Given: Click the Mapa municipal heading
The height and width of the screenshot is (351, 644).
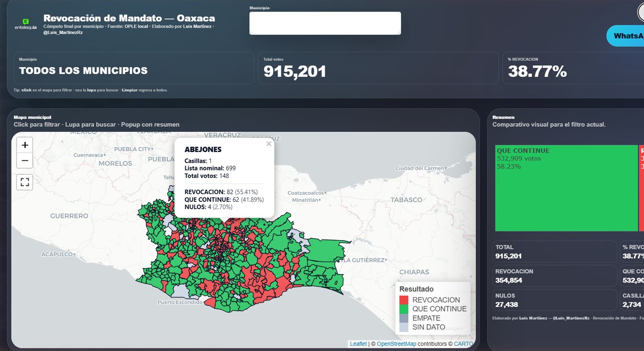Looking at the screenshot, I should (x=32, y=117).
